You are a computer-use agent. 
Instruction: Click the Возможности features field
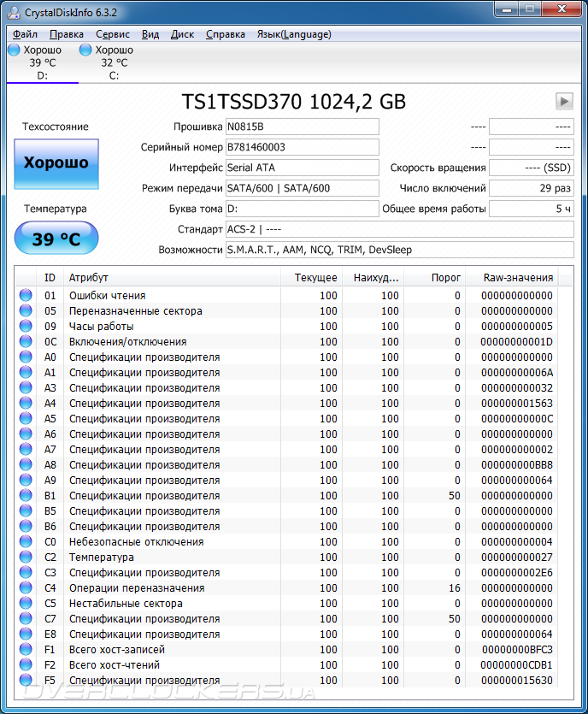tap(400, 250)
